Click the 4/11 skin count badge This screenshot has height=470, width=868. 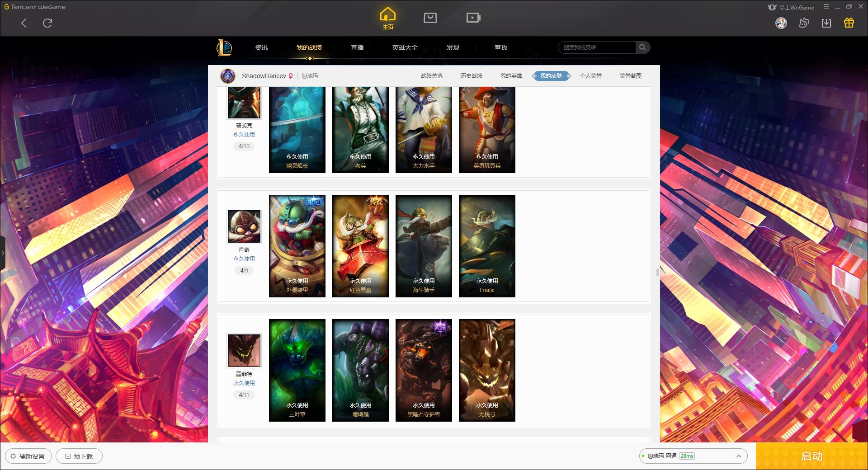click(244, 395)
